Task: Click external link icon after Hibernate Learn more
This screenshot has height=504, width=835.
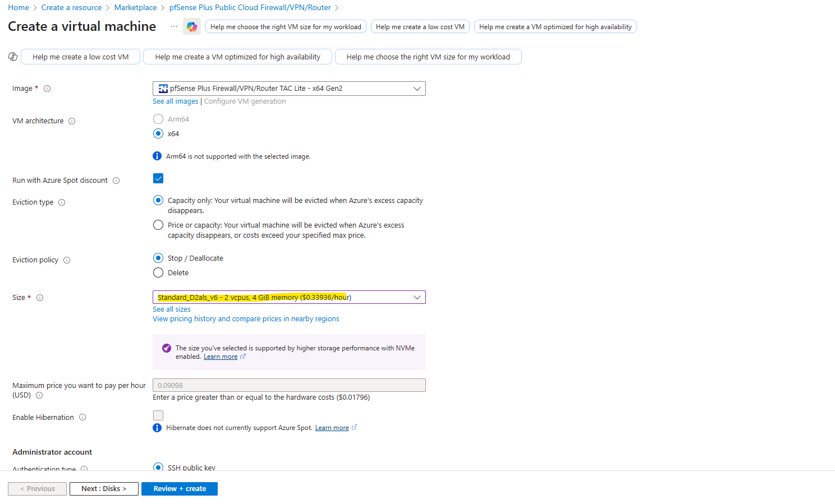Action: (x=354, y=428)
